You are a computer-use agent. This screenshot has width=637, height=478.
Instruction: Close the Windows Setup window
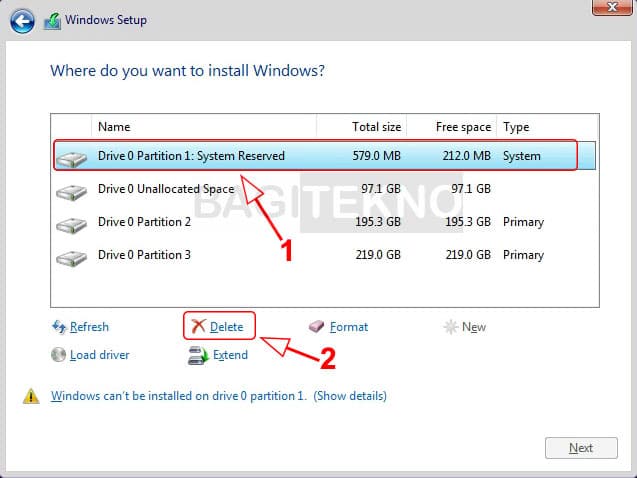612,7
